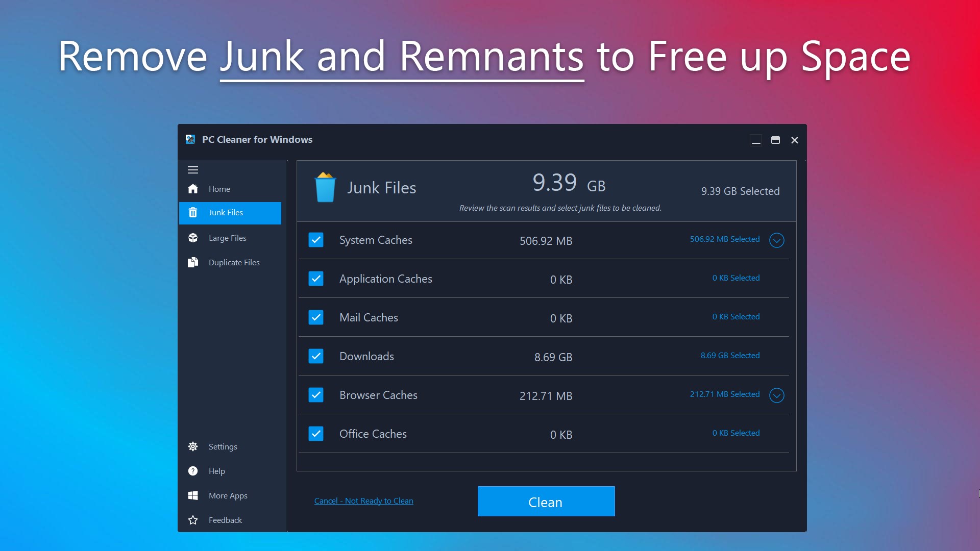Open the Duplicate Files sidebar item
This screenshot has height=551, width=980.
click(234, 262)
